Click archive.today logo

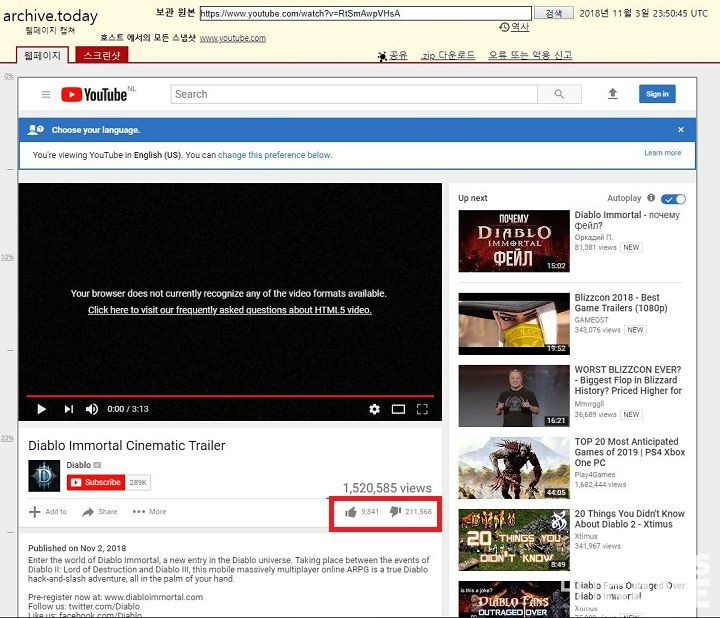coord(51,17)
